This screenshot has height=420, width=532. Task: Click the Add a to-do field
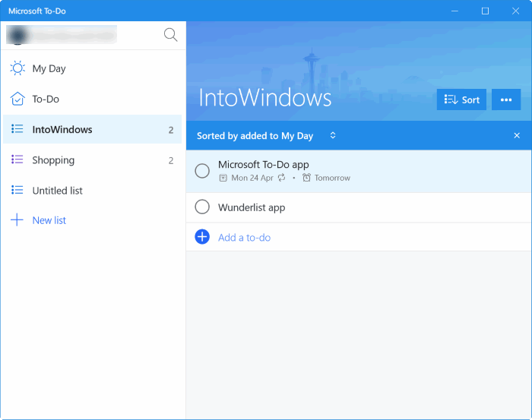[244, 238]
